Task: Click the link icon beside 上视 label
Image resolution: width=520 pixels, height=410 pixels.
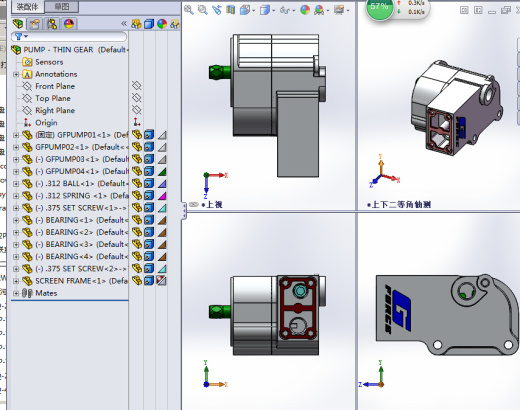Action: click(194, 204)
